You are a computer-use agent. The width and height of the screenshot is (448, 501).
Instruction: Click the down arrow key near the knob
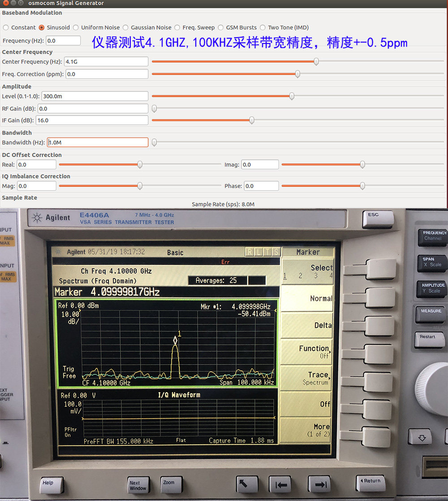tap(421, 437)
